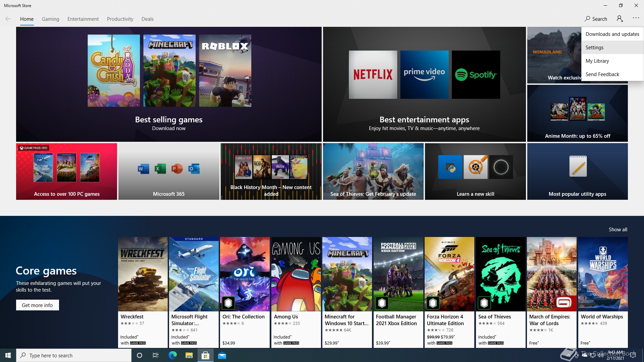
Task: Launch Microsoft Edge from the taskbar
Action: point(172,355)
